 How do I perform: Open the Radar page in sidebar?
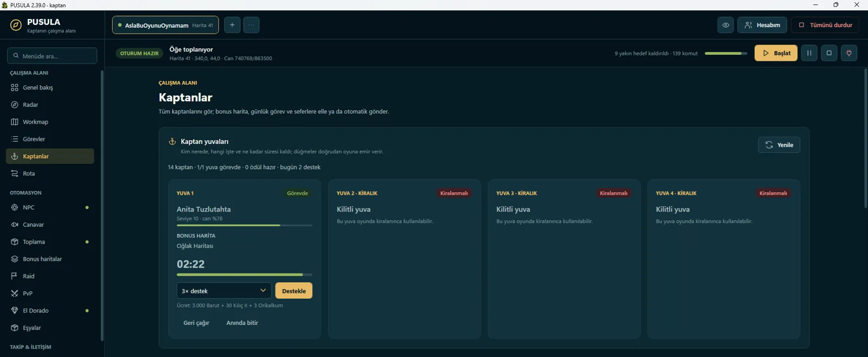coord(50,105)
